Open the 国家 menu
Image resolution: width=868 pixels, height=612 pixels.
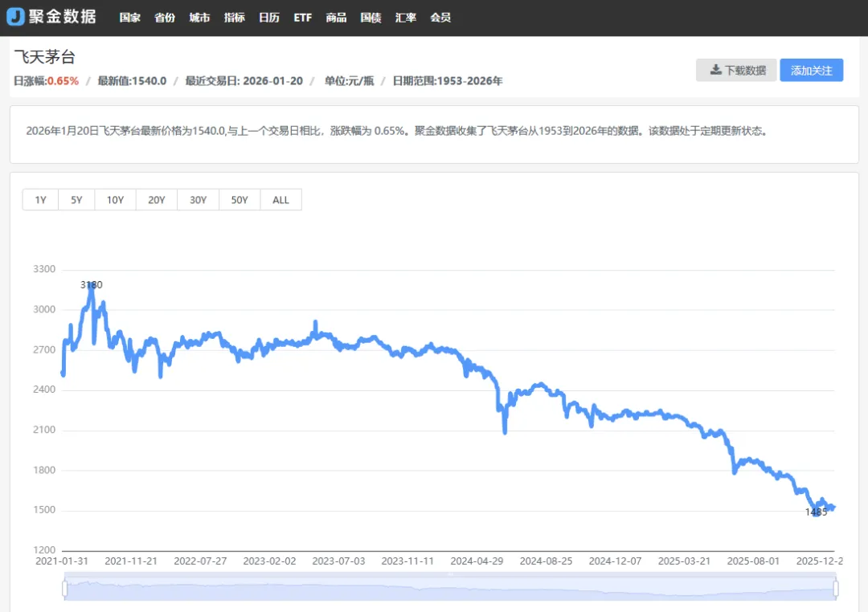[129, 18]
